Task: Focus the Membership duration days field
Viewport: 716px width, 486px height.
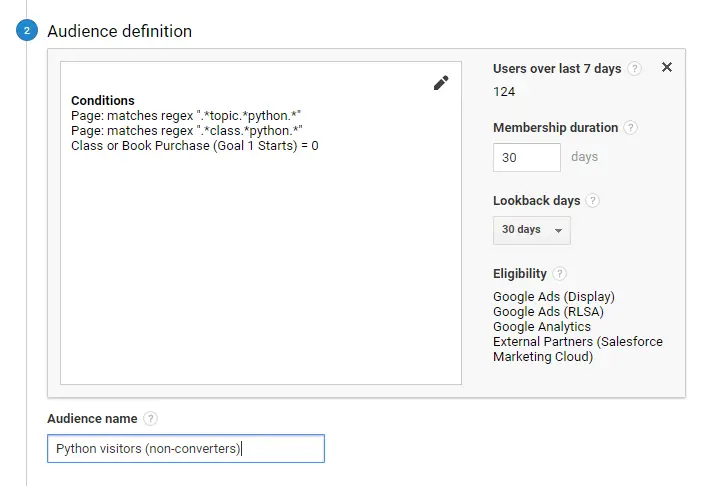Action: (526, 158)
